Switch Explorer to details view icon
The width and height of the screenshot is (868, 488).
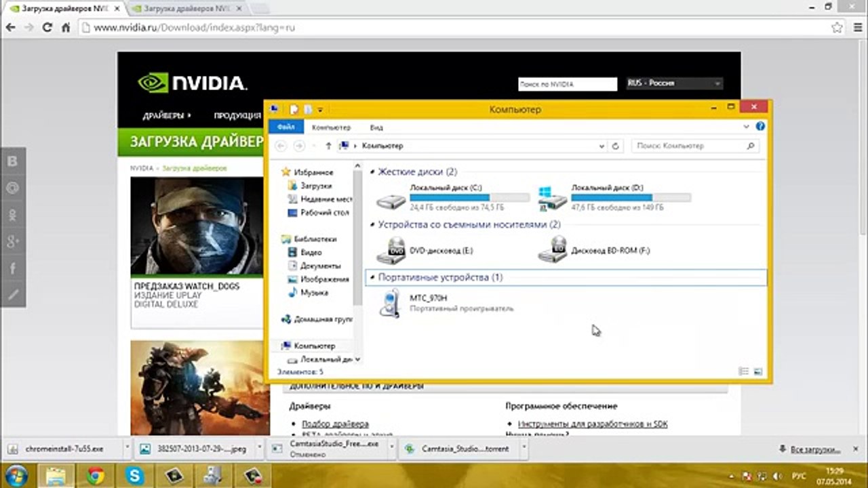(743, 371)
